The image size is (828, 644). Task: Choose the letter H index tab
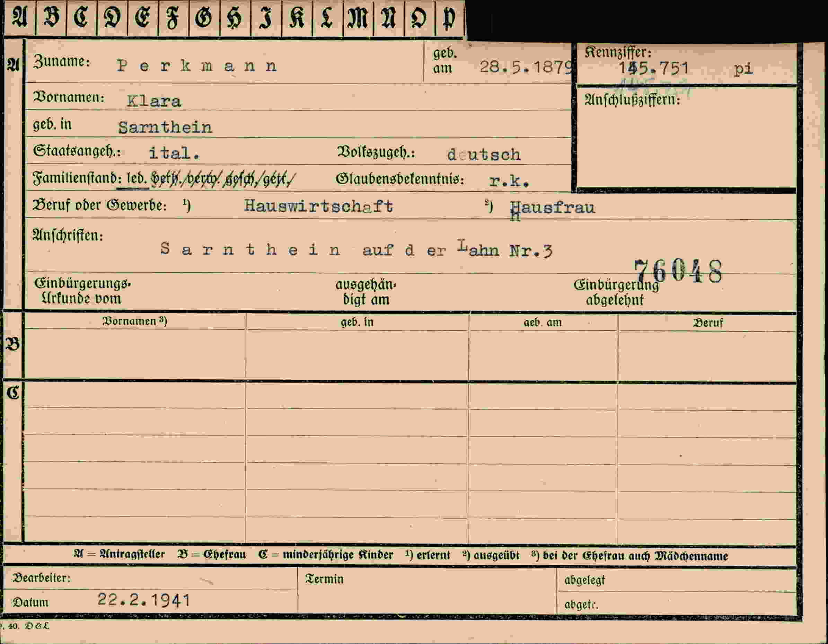(x=235, y=18)
